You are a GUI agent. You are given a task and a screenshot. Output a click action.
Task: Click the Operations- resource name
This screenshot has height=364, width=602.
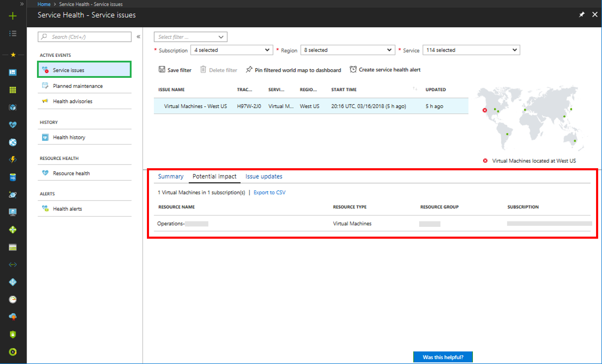tap(183, 223)
